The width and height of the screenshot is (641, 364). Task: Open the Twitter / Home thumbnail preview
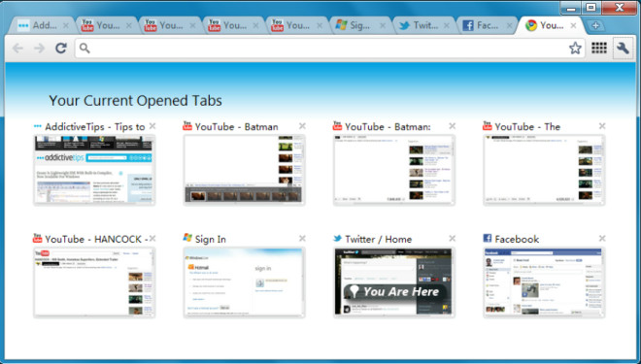coord(393,281)
